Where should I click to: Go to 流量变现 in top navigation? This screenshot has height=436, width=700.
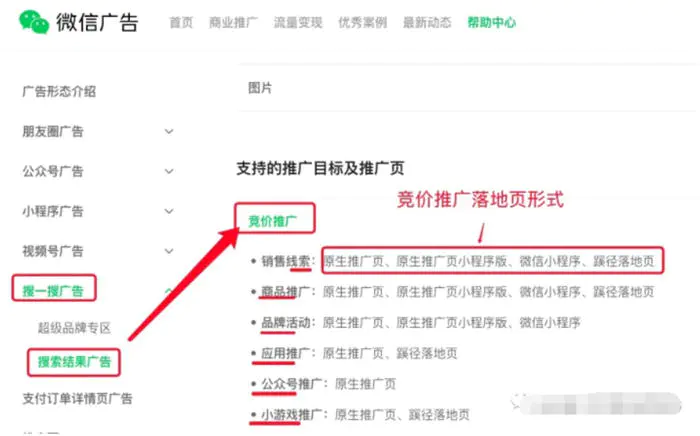[x=297, y=22]
